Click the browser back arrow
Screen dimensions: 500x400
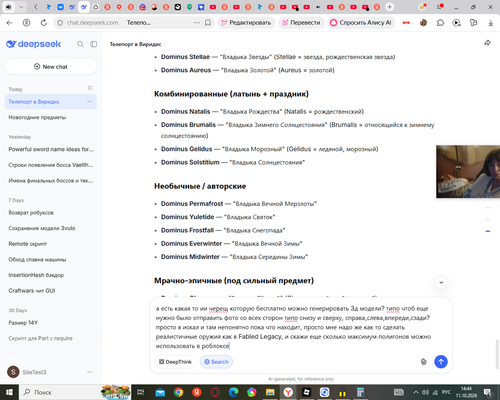coord(9,23)
